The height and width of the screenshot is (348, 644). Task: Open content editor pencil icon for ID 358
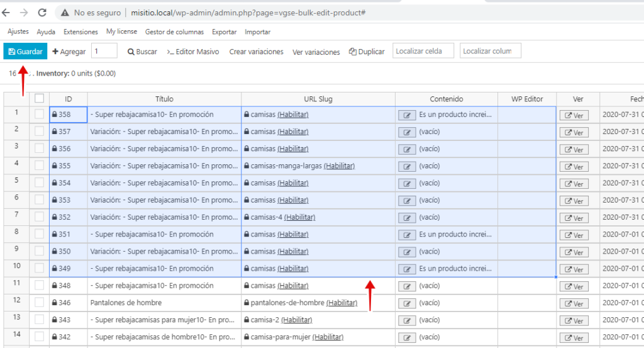[407, 115]
